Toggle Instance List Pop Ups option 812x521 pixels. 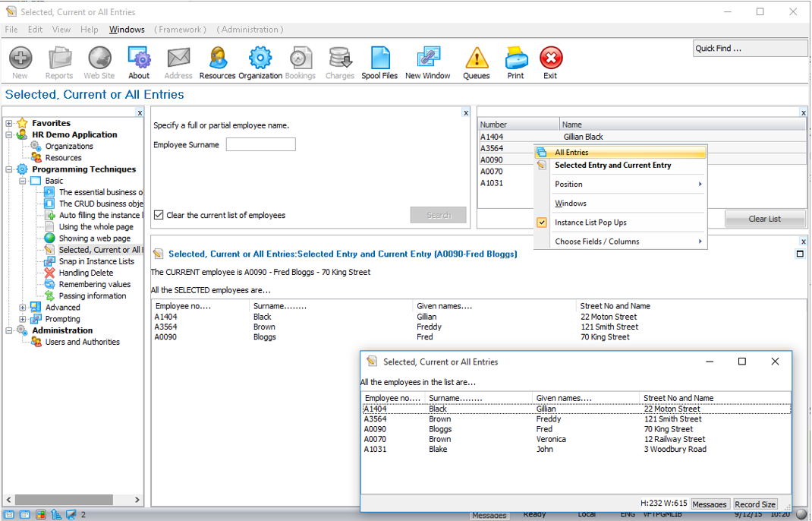tap(590, 223)
